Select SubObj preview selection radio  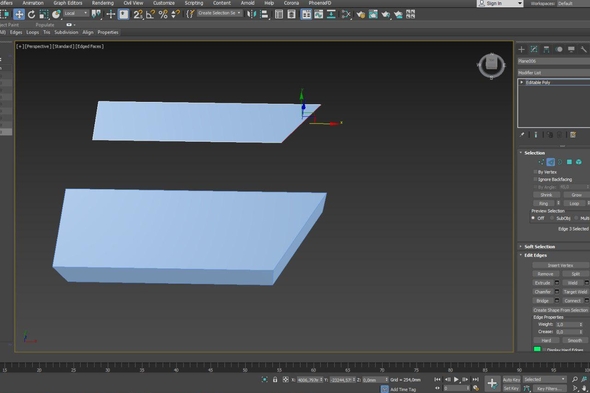(552, 218)
